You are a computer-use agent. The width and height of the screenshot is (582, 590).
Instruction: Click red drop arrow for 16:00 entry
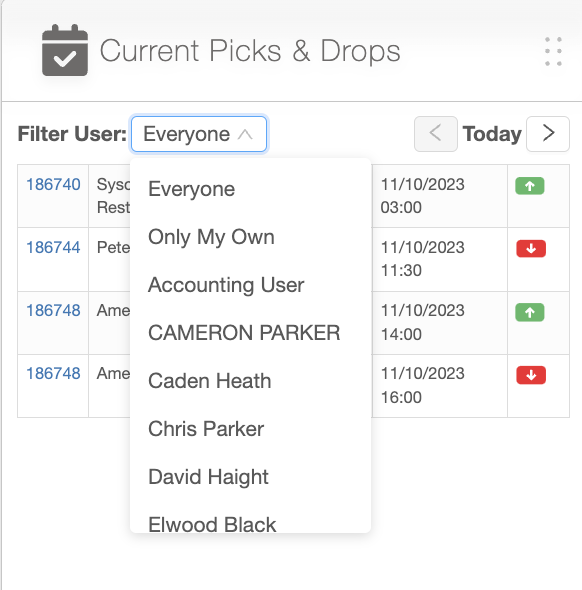[531, 375]
